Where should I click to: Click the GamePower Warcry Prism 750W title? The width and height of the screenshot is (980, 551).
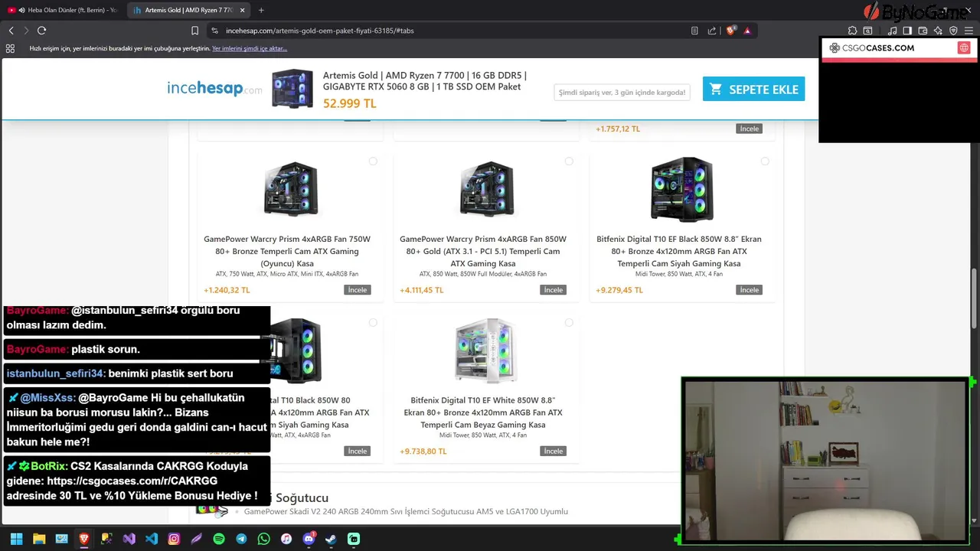coord(287,251)
